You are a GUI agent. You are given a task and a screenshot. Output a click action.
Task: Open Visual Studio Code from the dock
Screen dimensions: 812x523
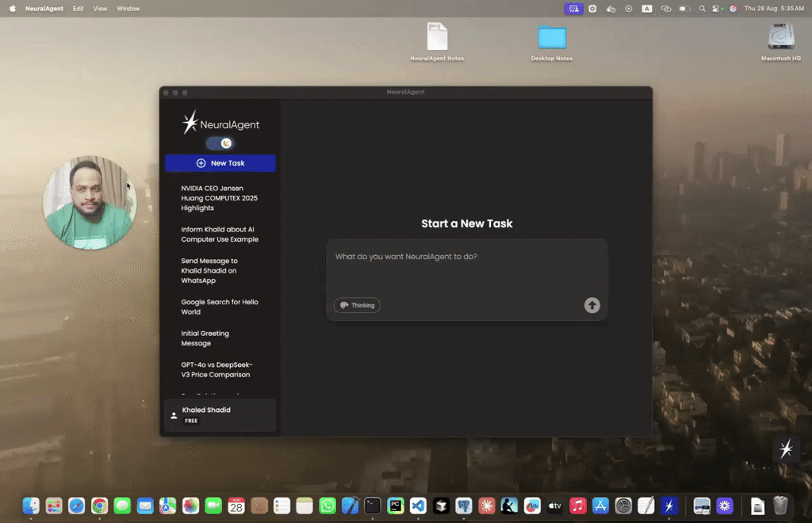418,506
